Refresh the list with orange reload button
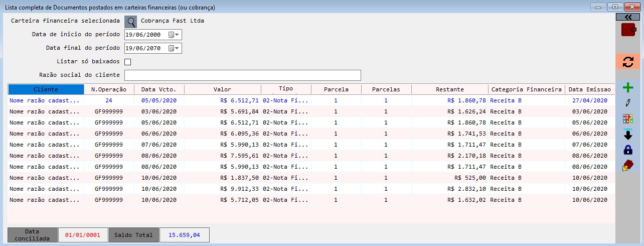The height and width of the screenshot is (246, 644). [x=627, y=62]
